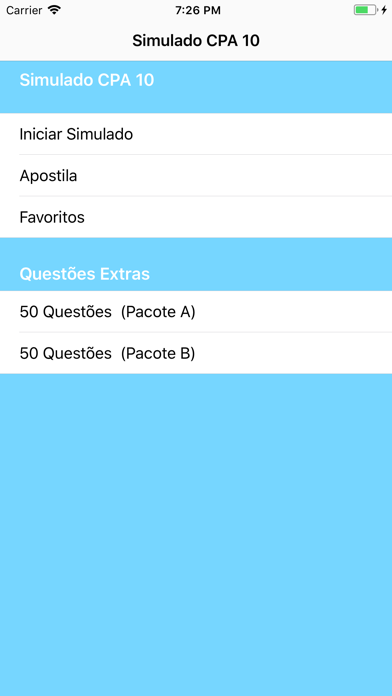Tap the empty blue area below Pacote B

196,535
